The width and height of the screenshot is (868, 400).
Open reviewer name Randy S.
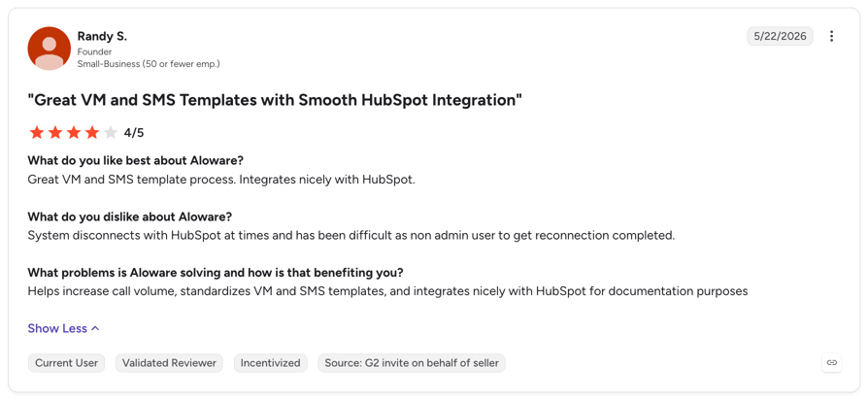[x=102, y=37]
